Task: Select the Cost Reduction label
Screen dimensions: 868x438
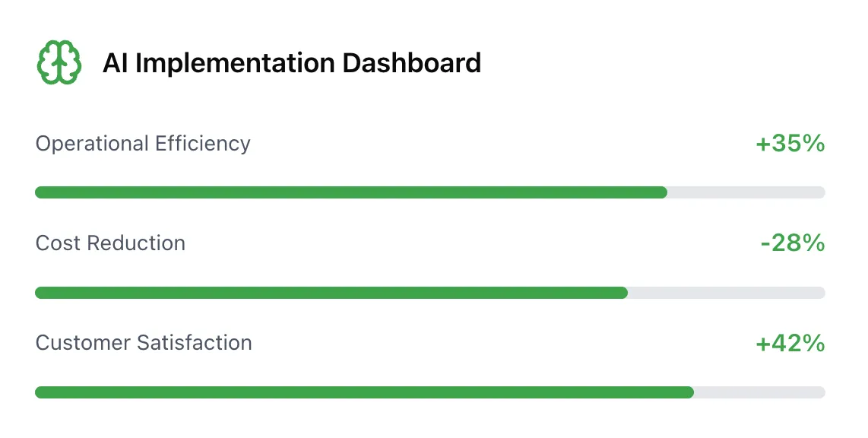Action: click(x=110, y=243)
